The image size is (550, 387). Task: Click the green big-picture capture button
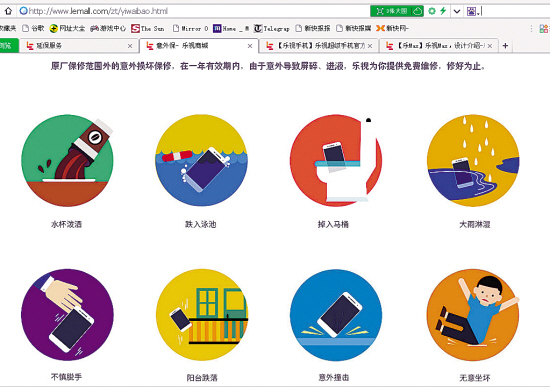[x=392, y=11]
